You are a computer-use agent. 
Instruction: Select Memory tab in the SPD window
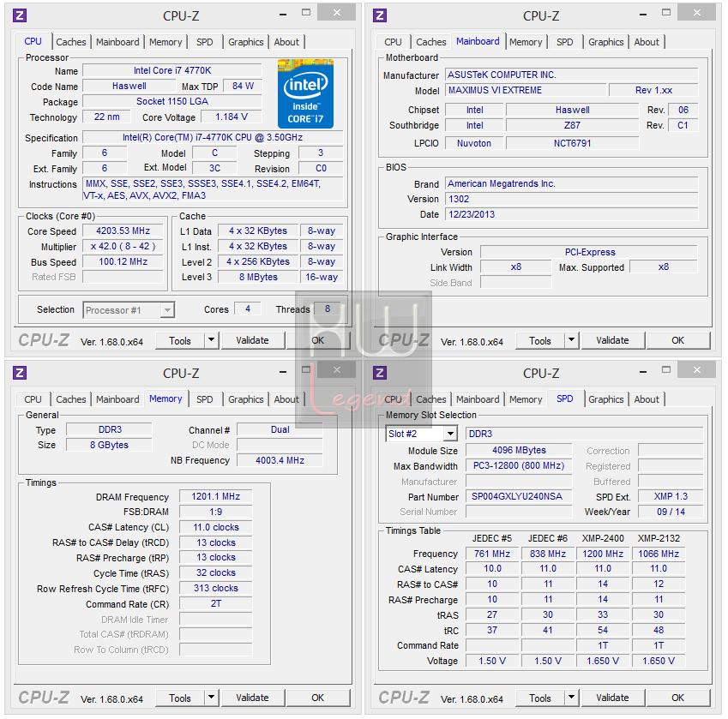click(526, 399)
